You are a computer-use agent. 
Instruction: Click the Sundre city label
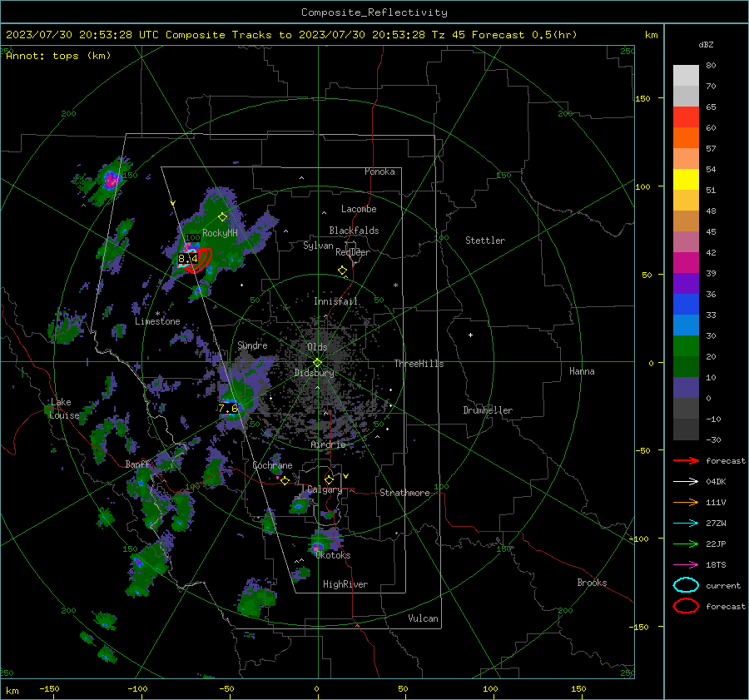pyautogui.click(x=252, y=345)
